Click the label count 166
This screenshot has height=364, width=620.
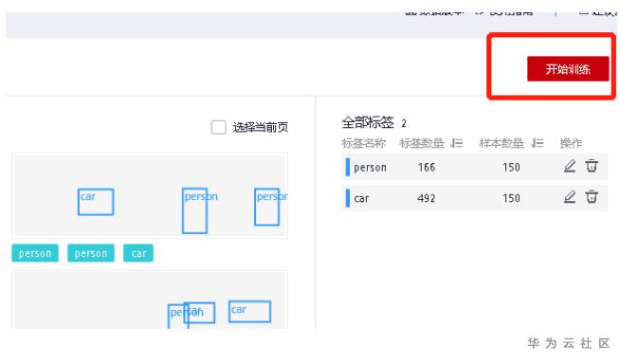click(x=427, y=167)
